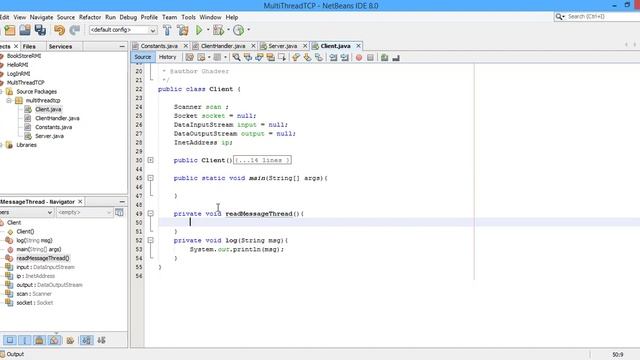The image size is (640, 360).
Task: Click the New Project toolbar icon
Action: pos(9,30)
